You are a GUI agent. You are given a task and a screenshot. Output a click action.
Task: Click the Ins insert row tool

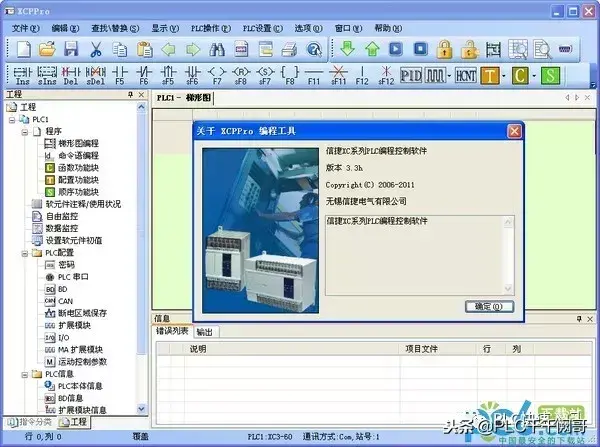point(22,76)
